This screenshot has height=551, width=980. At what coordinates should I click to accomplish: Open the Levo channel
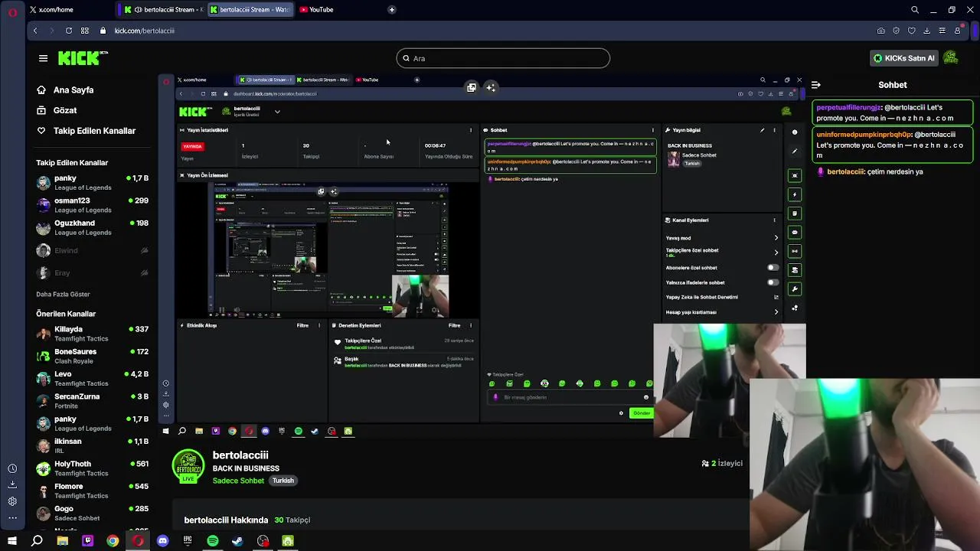click(92, 379)
